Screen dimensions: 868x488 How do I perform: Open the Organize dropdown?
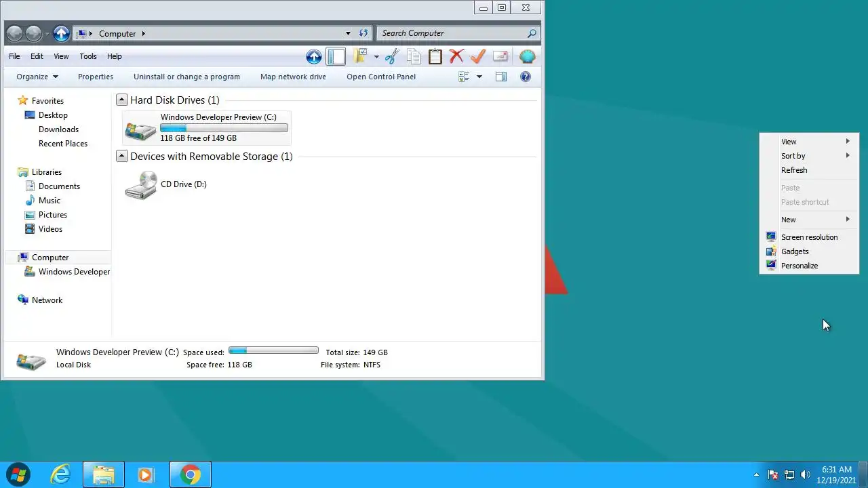click(x=37, y=77)
